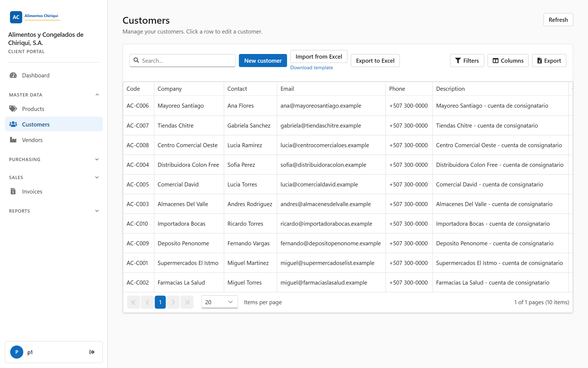
Task: Click the Export button
Action: (549, 61)
